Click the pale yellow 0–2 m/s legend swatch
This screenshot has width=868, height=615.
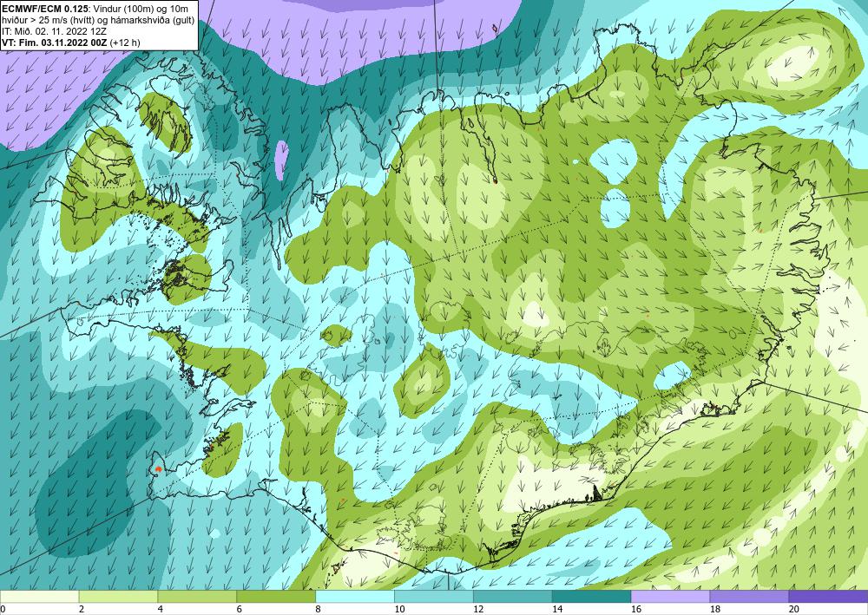[x=39, y=597]
